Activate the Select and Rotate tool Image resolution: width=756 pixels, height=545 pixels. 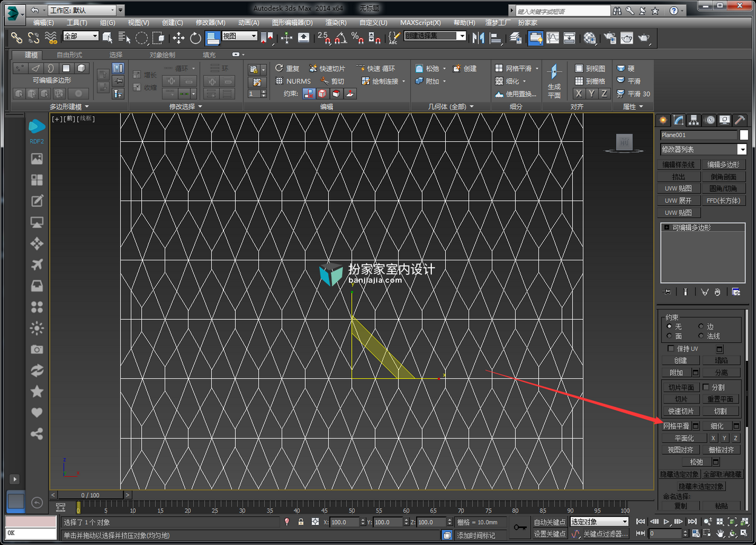[195, 38]
